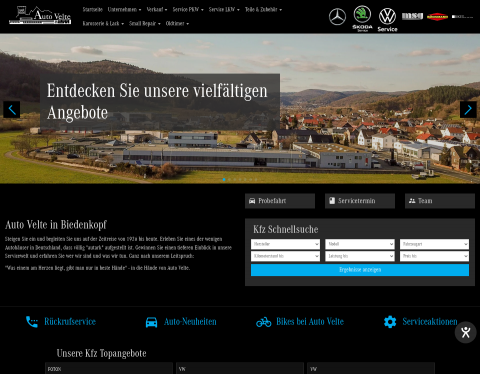
Task: Open the Startseite menu item
Action: click(x=93, y=10)
